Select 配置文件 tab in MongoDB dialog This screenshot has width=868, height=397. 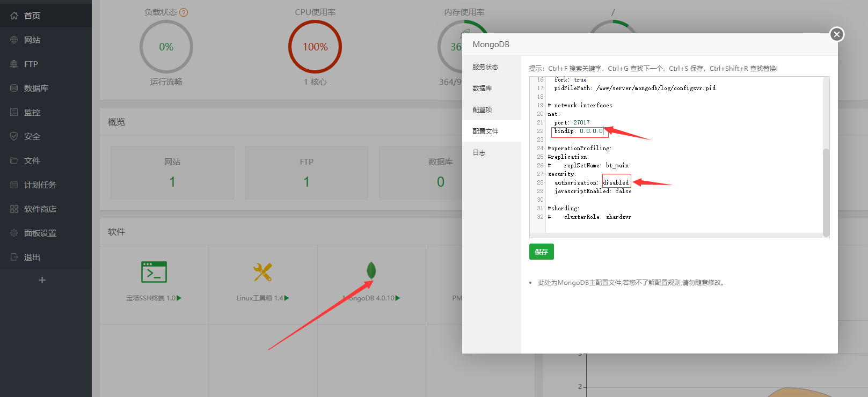(492, 131)
